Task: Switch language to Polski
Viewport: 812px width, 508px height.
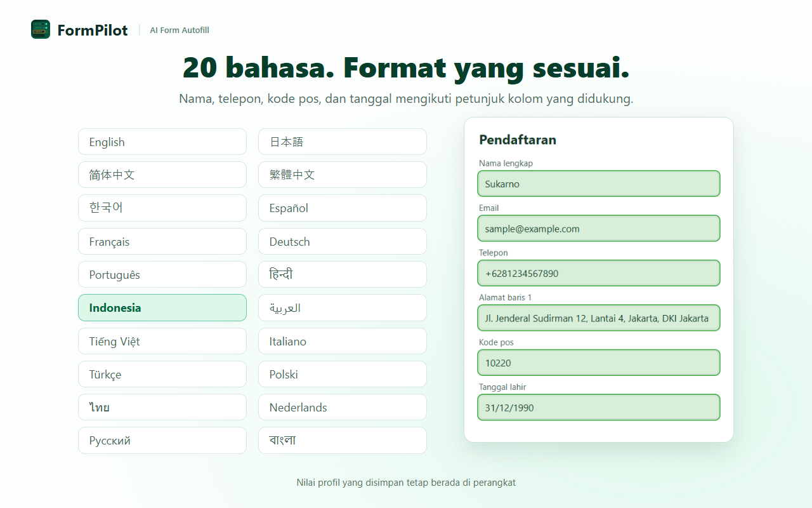Action: pyautogui.click(x=343, y=374)
